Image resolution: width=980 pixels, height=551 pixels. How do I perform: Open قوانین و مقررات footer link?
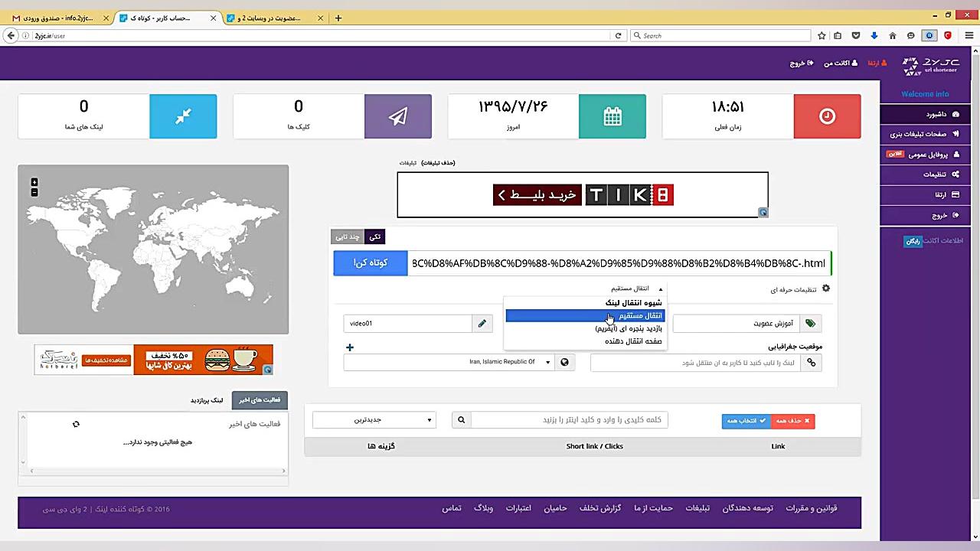[x=812, y=508]
